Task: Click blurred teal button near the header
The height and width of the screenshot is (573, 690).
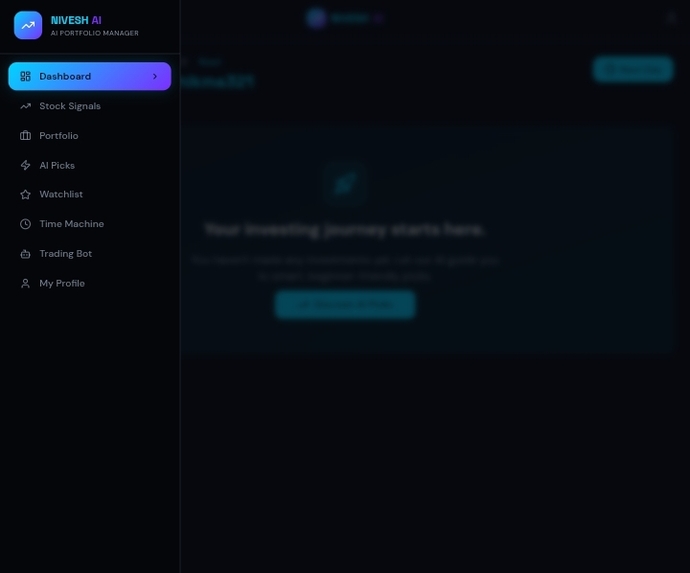Action: tap(633, 69)
